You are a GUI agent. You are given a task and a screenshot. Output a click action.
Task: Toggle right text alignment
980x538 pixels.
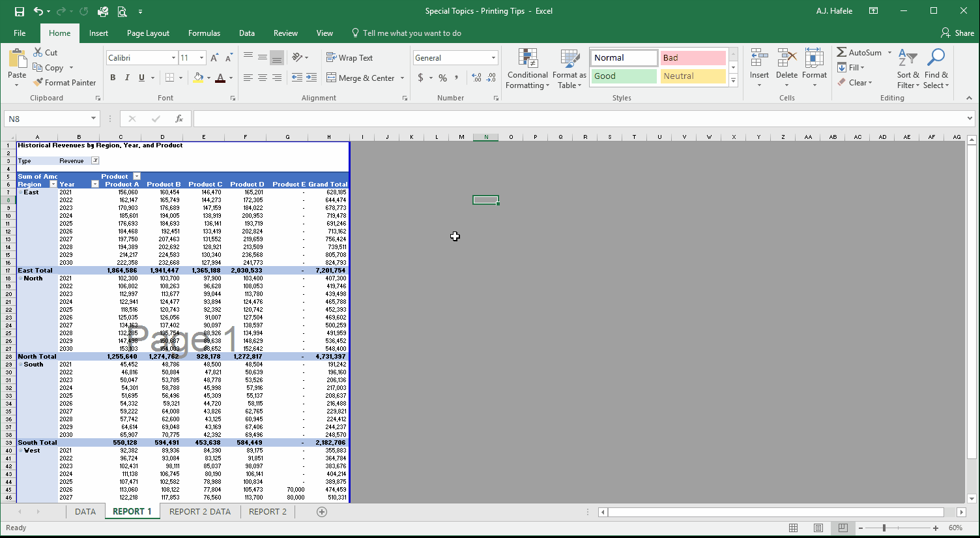(x=277, y=78)
